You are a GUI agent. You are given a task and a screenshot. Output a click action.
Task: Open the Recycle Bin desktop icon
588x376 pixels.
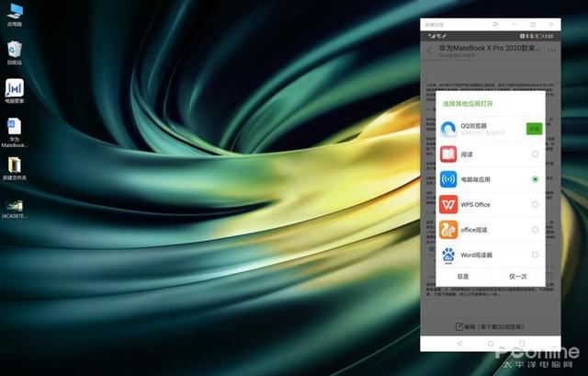15,53
